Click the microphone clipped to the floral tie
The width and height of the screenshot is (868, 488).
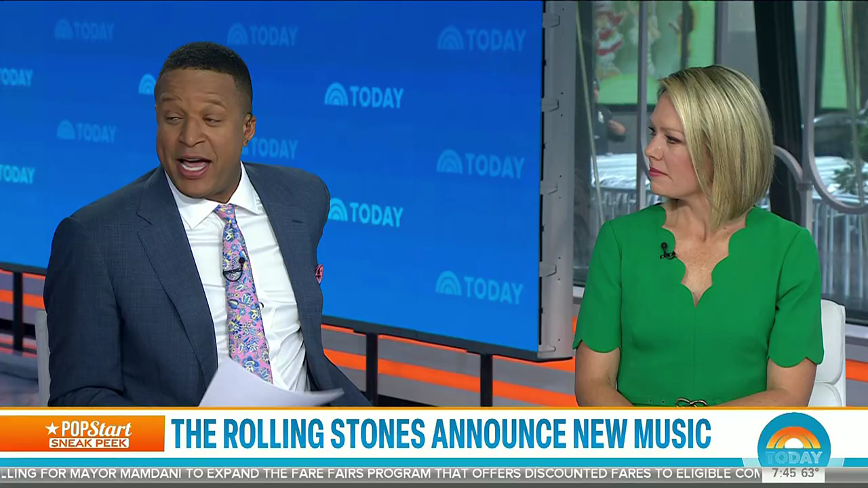pos(235,270)
